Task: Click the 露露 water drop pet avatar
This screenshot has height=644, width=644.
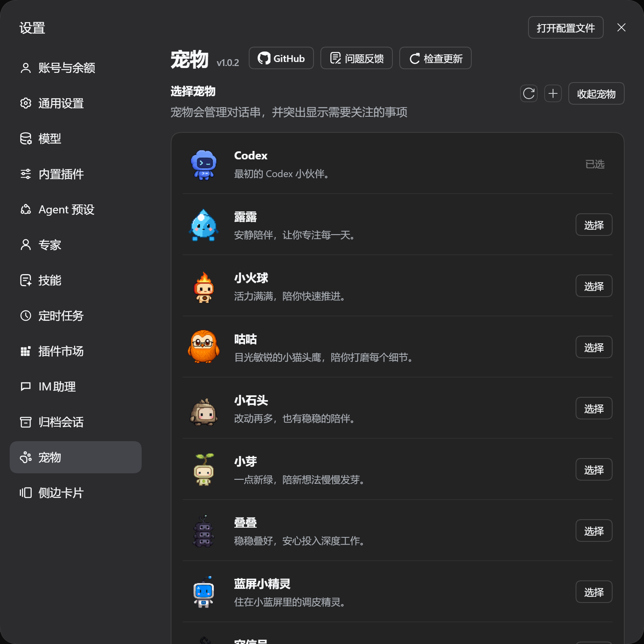Action: (204, 225)
